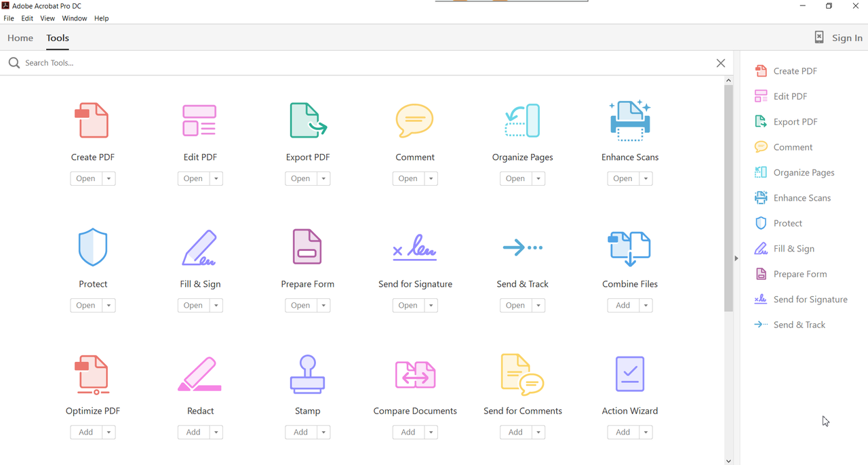Select the Send for Signature icon in grid
Image resolution: width=868 pixels, height=465 pixels.
(414, 248)
